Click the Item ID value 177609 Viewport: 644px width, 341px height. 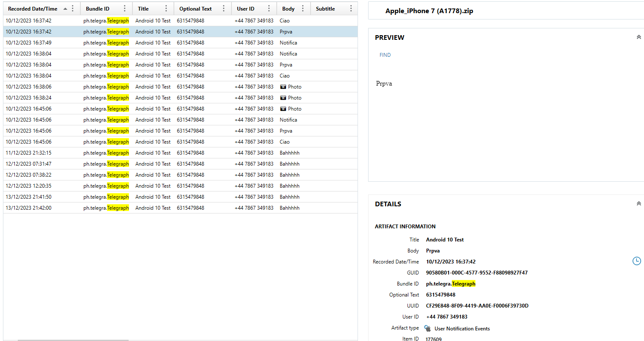[x=434, y=338]
